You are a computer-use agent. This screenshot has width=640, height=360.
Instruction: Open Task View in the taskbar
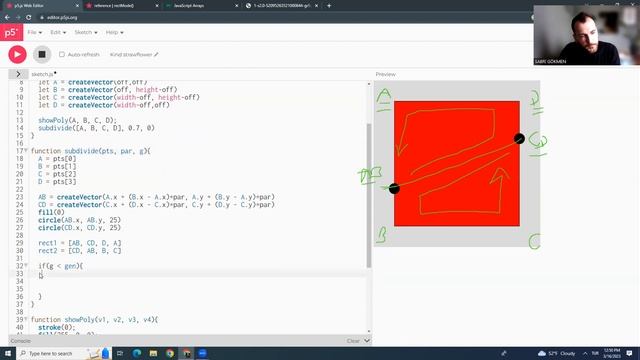pos(120,353)
